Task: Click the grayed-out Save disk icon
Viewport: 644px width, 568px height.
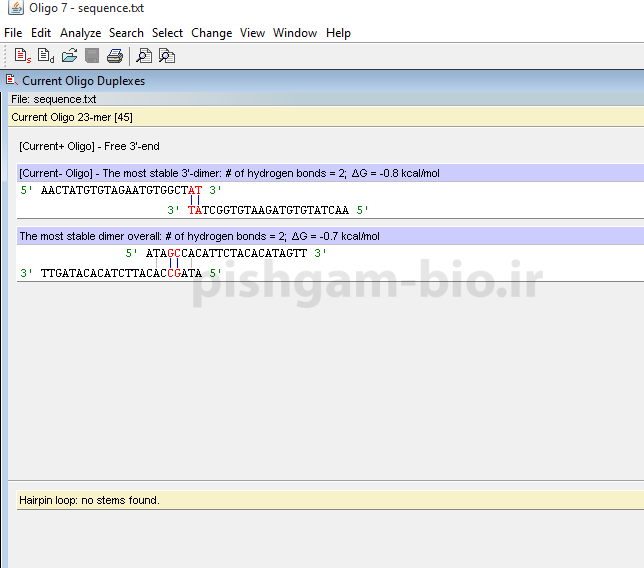Action: (x=92, y=56)
